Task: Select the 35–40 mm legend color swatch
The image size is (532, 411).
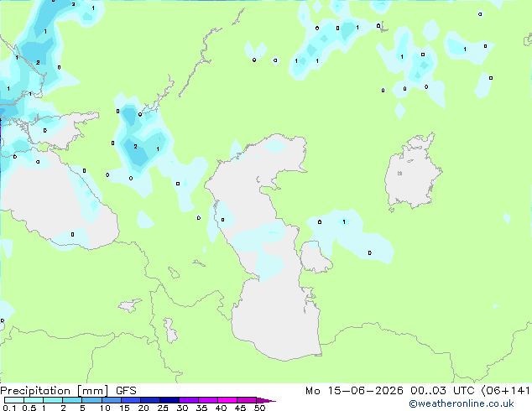Action: [208, 400]
